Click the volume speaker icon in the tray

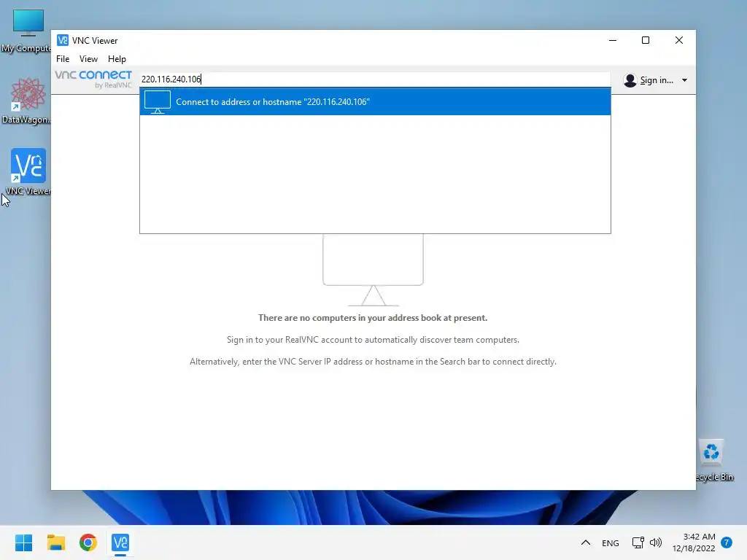pos(656,542)
